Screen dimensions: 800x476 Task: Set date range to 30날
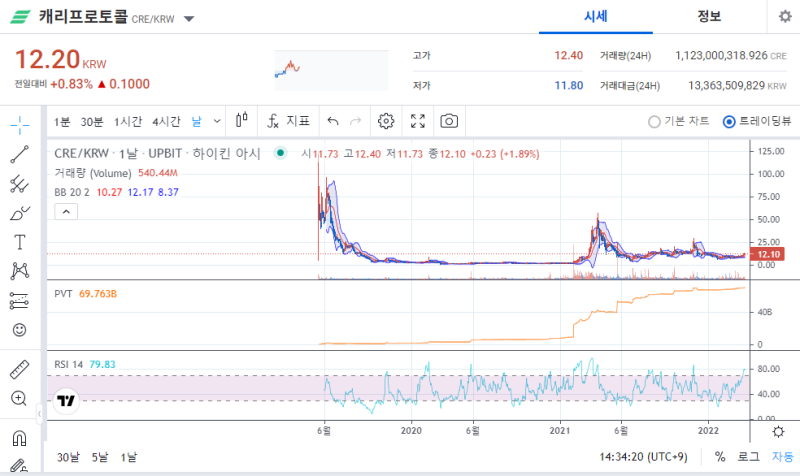click(68, 457)
